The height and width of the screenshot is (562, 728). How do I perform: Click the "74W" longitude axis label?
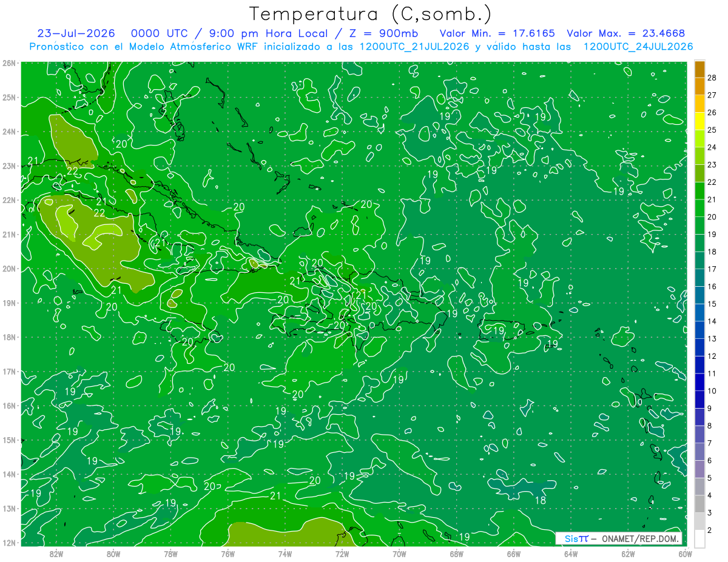(285, 554)
